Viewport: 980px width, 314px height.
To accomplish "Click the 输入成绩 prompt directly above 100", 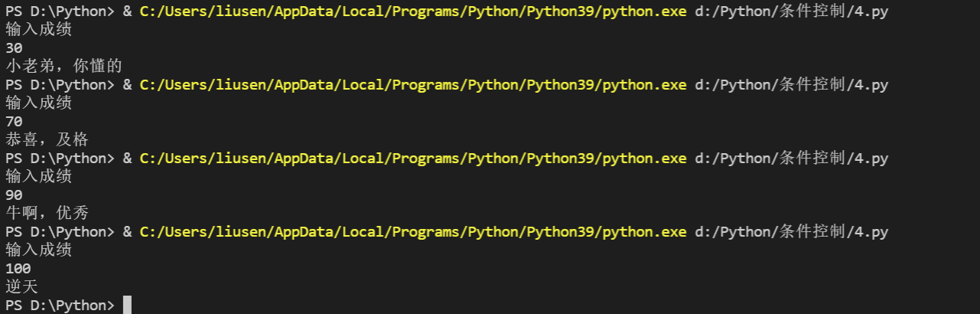I will pyautogui.click(x=39, y=250).
